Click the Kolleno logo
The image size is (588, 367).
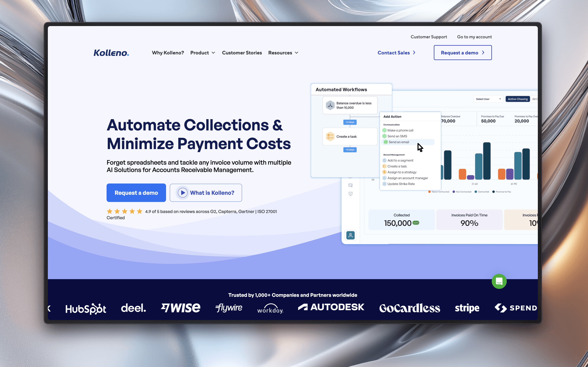(x=111, y=53)
